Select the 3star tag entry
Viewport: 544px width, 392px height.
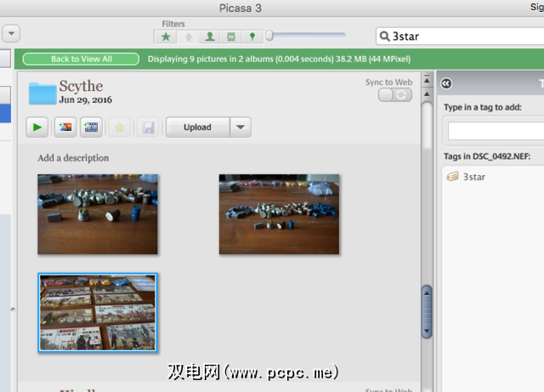(x=474, y=177)
